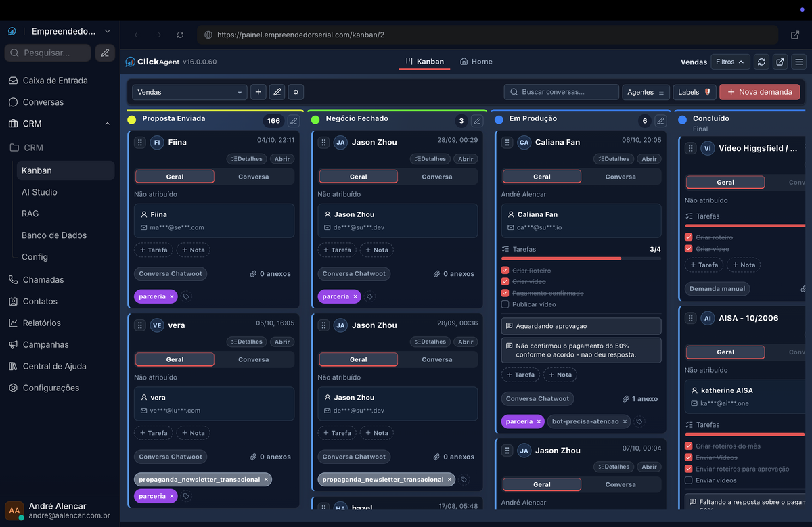812x527 pixels.
Task: Click the yellow color dot of Proposta Enviada
Action: 132,120
